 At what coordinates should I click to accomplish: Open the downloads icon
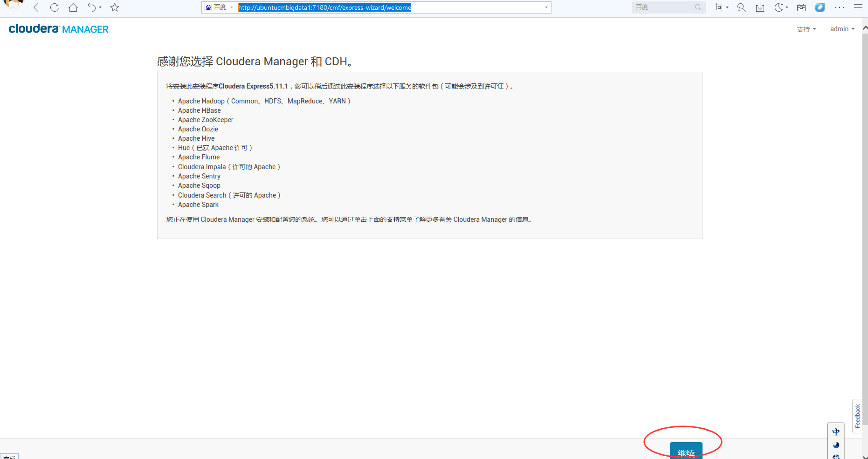coord(760,7)
